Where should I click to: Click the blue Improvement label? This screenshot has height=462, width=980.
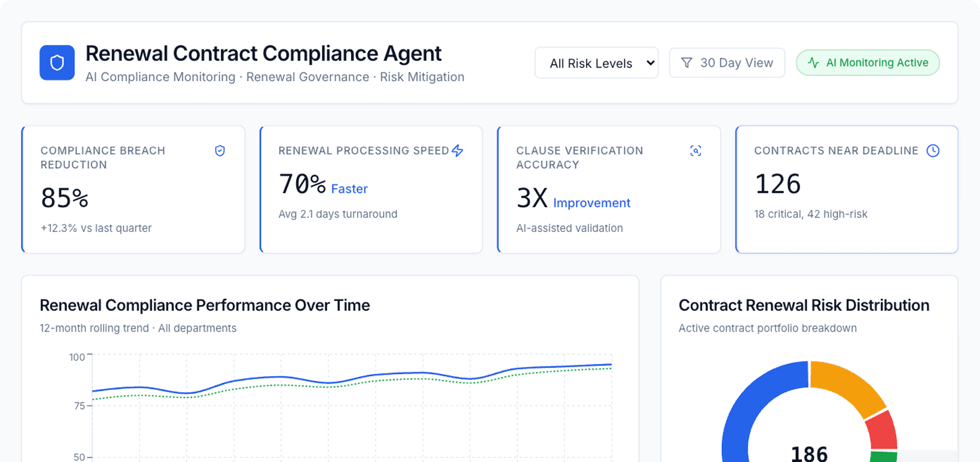(x=592, y=203)
